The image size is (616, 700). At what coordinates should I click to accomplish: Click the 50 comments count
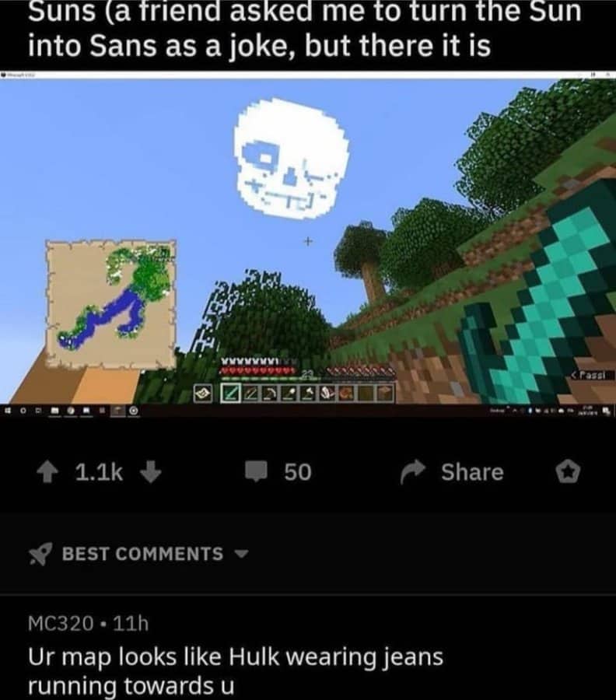coord(298,472)
